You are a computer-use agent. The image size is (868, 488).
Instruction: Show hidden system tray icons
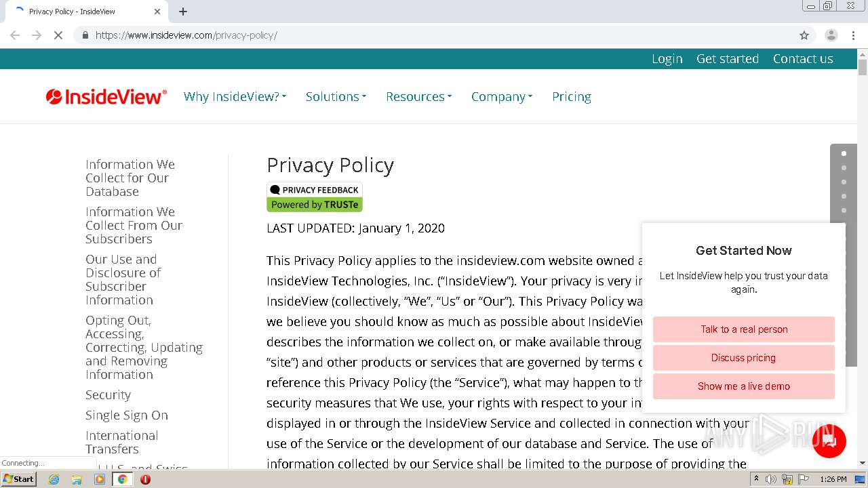point(757,479)
